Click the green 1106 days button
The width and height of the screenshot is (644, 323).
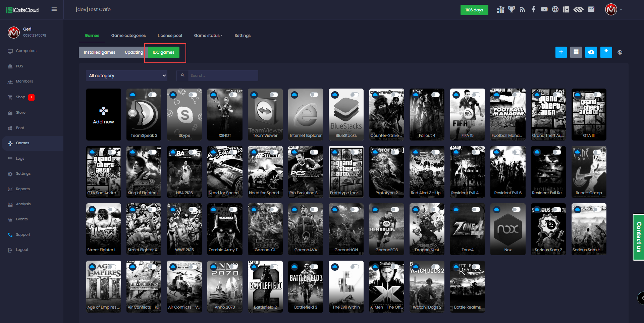pyautogui.click(x=474, y=10)
